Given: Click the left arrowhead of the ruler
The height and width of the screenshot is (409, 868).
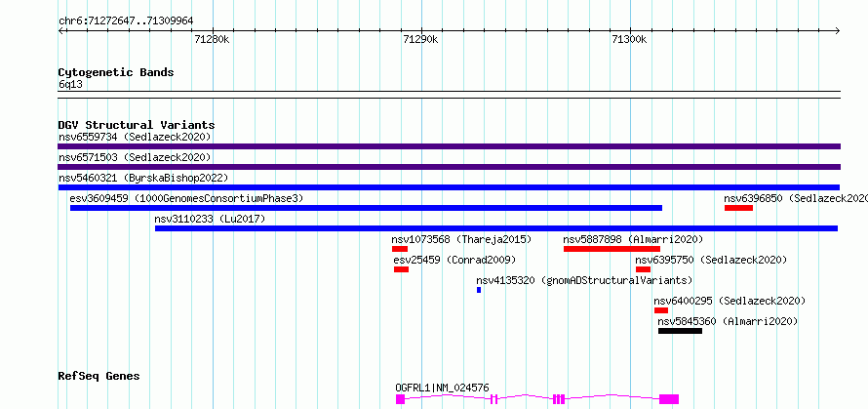Looking at the screenshot, I should tap(60, 31).
